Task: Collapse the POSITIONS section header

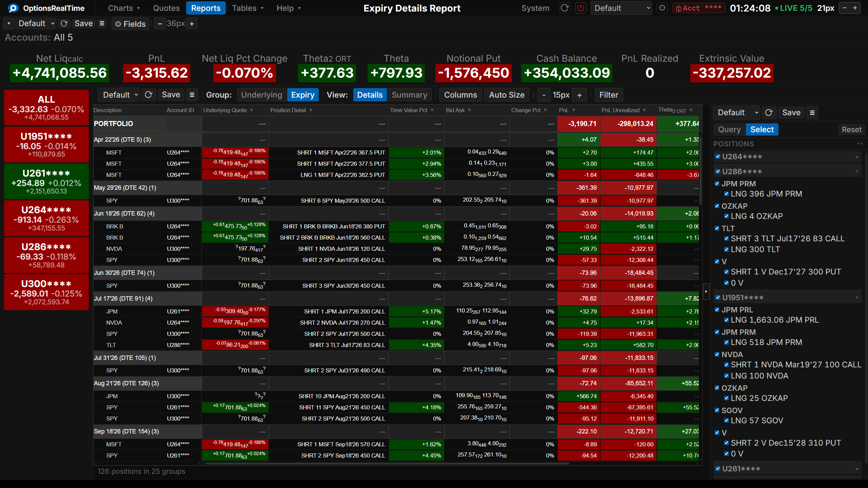Action: (860, 144)
